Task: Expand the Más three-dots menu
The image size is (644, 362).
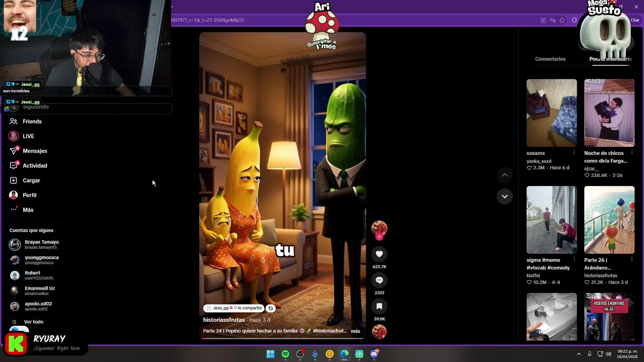Action: click(14, 210)
